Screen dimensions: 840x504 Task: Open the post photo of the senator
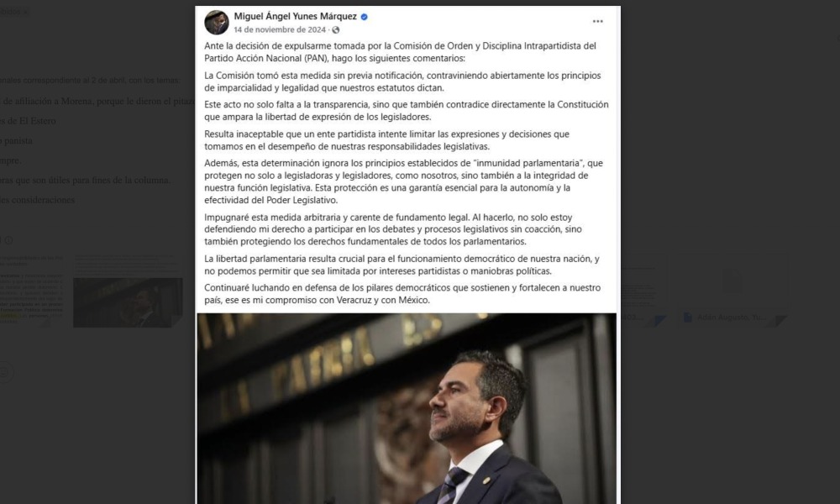point(407,408)
